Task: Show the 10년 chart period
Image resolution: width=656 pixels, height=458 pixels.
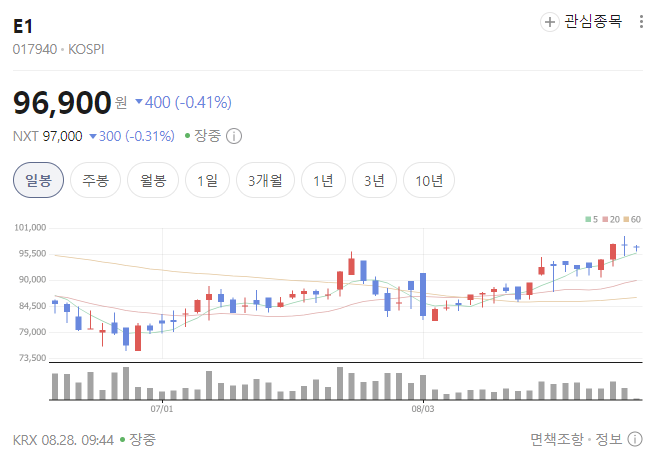Action: (429, 180)
